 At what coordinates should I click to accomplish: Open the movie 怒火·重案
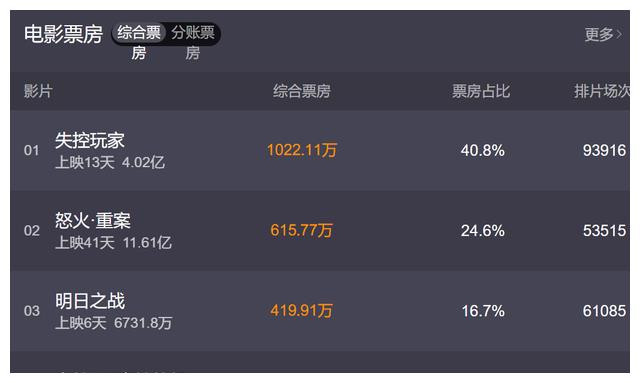[x=93, y=221]
